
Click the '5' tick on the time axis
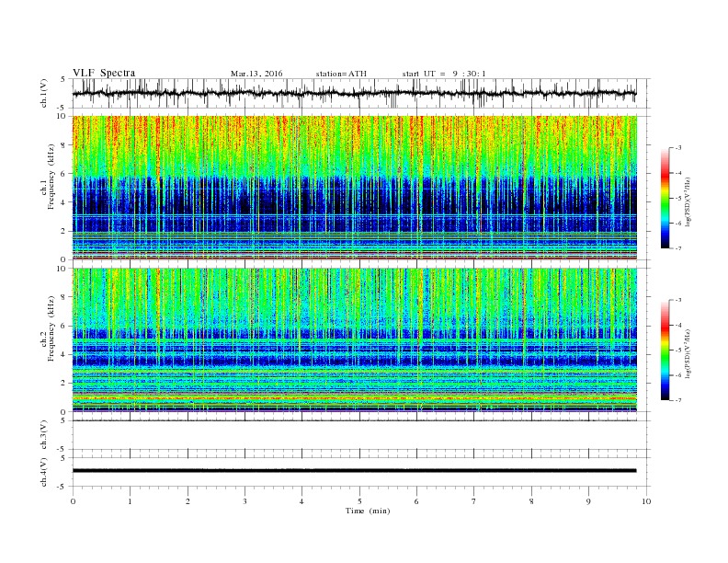[359, 501]
